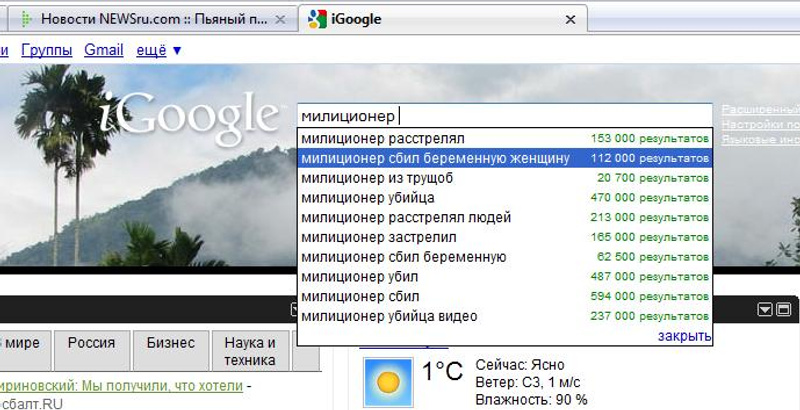Expand the ещё dropdown menu
This screenshot has width=800, height=410.
tap(159, 50)
